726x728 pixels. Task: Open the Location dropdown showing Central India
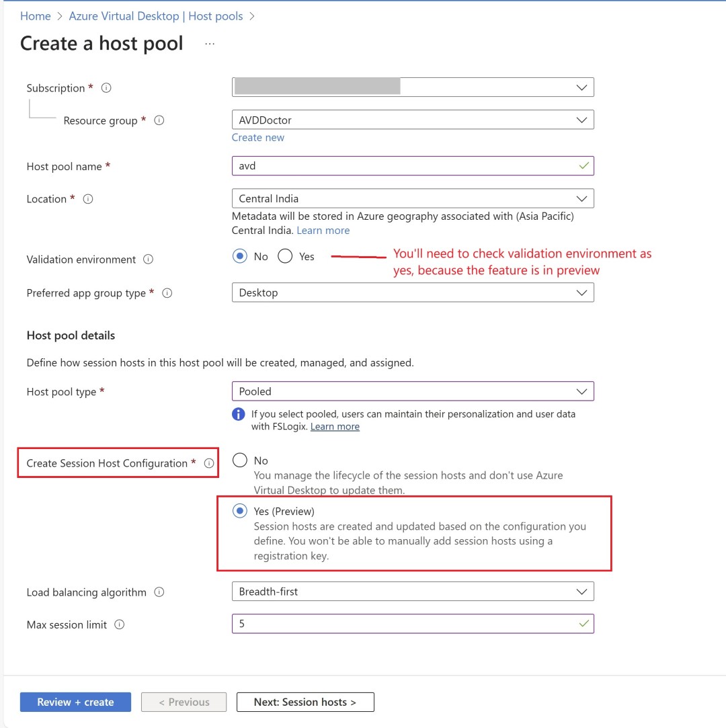413,198
